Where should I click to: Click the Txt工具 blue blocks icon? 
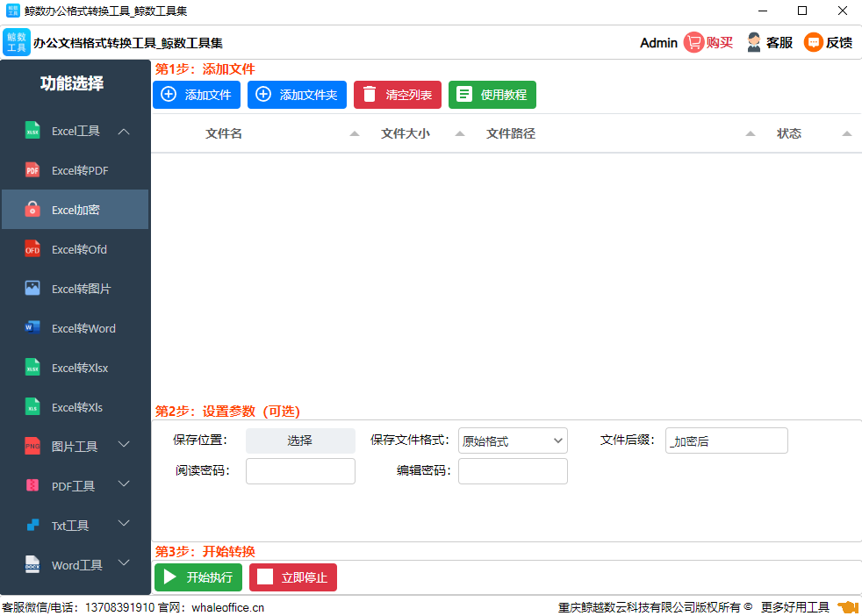(x=32, y=525)
